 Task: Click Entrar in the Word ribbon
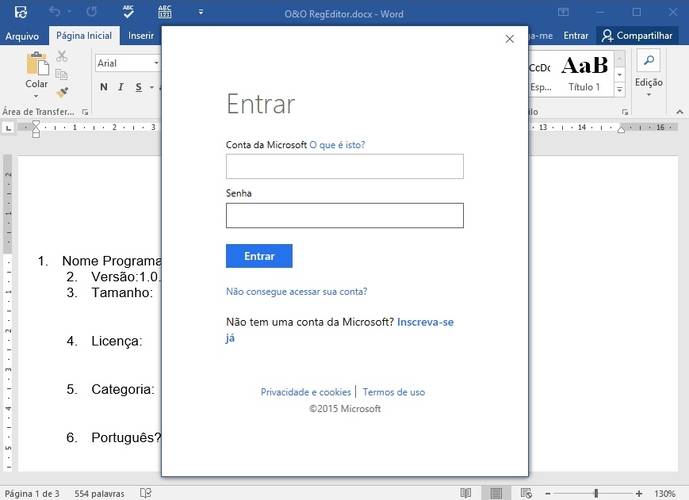tap(576, 36)
